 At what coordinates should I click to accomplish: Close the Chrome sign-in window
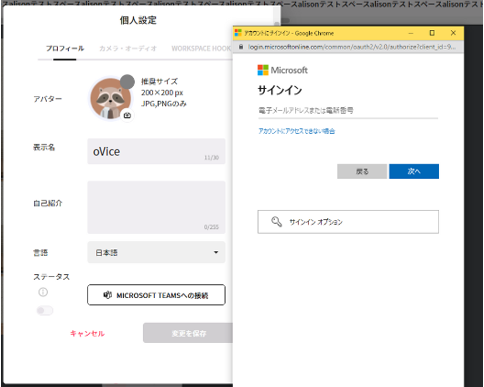(x=453, y=33)
